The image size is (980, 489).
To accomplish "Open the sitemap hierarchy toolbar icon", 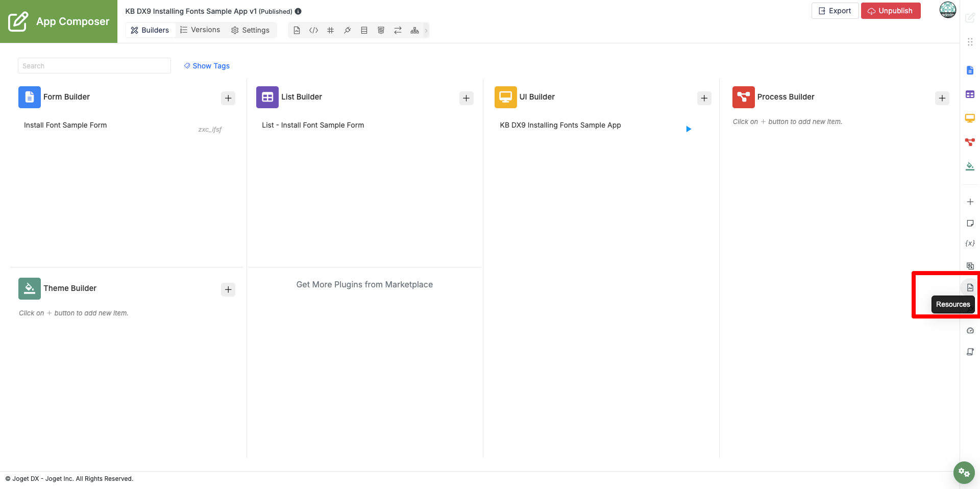I will tap(414, 30).
